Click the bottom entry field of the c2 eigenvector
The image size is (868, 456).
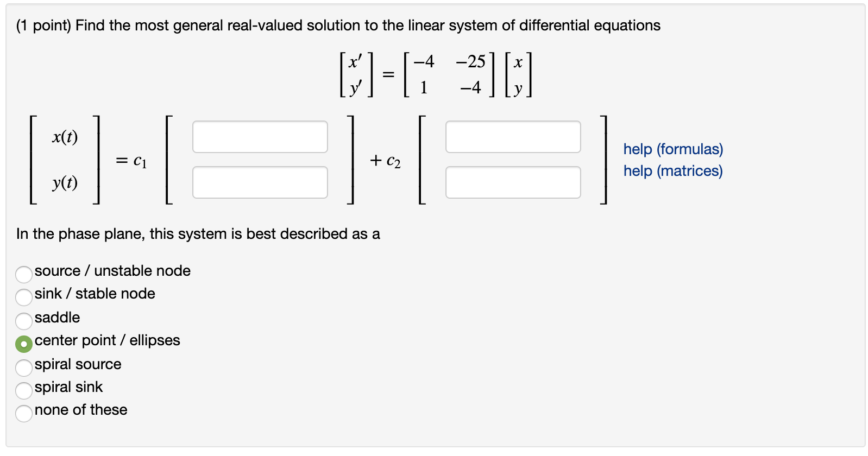point(513,182)
